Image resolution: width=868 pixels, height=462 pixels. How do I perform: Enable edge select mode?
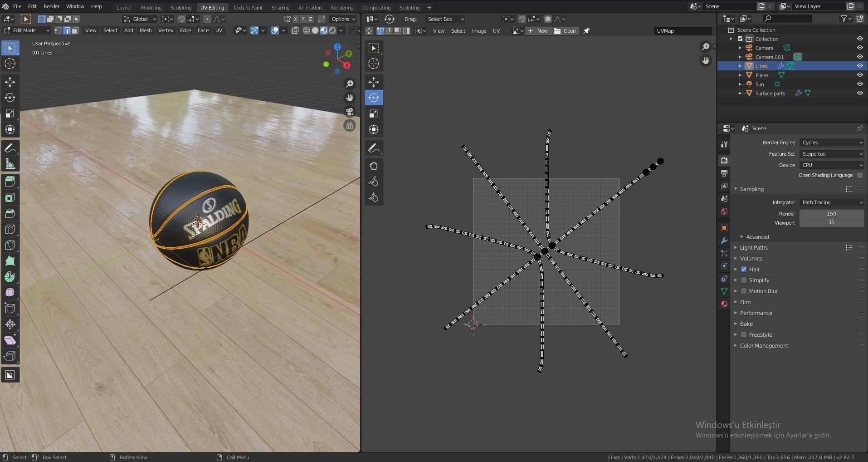click(x=67, y=30)
